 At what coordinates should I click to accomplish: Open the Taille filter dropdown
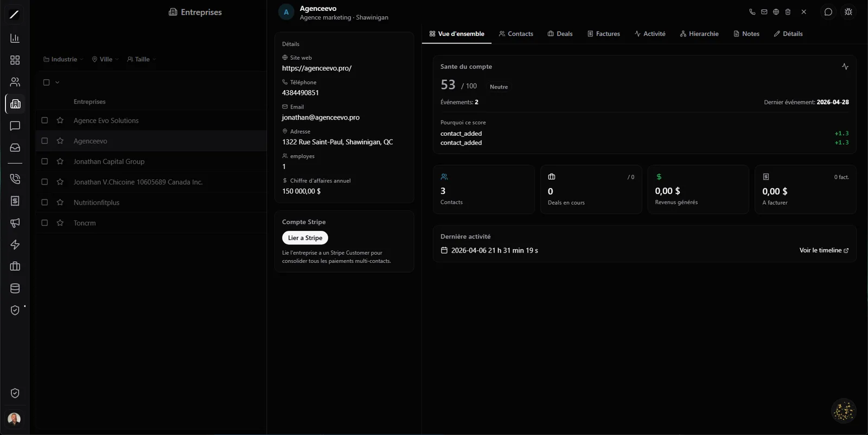142,59
